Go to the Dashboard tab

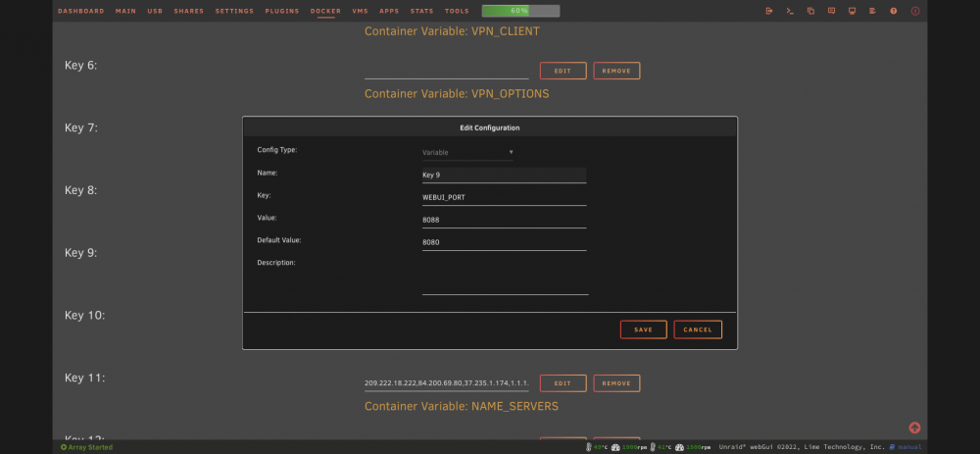coord(81,11)
